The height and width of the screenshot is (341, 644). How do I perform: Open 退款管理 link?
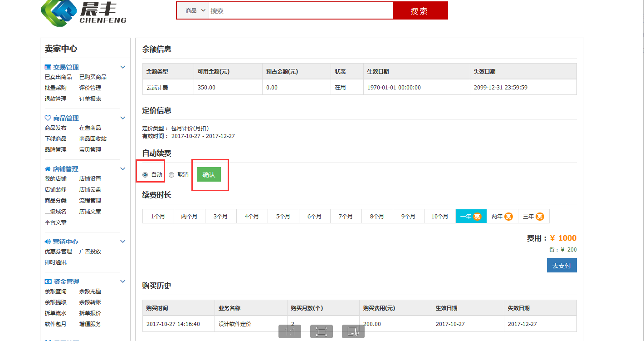[56, 99]
